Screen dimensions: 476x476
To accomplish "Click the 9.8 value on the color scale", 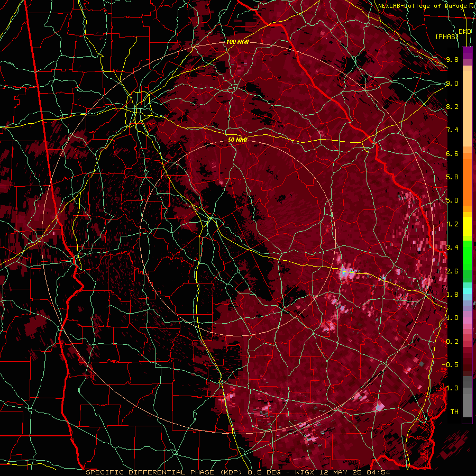I will [452, 59].
